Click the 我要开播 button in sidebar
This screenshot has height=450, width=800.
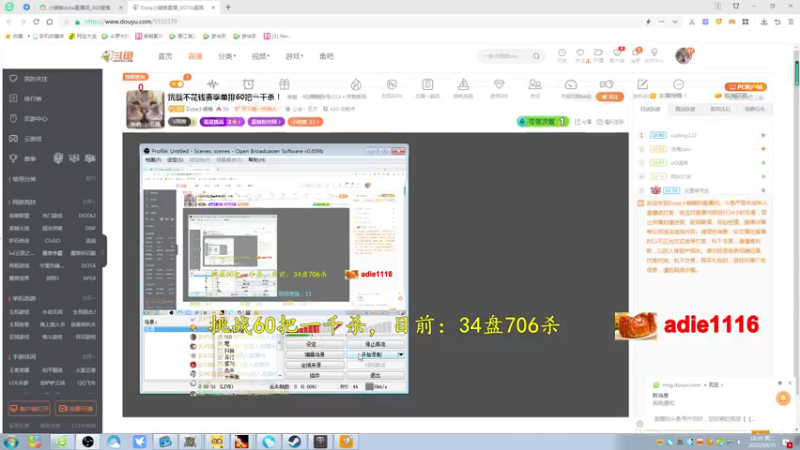coord(76,409)
